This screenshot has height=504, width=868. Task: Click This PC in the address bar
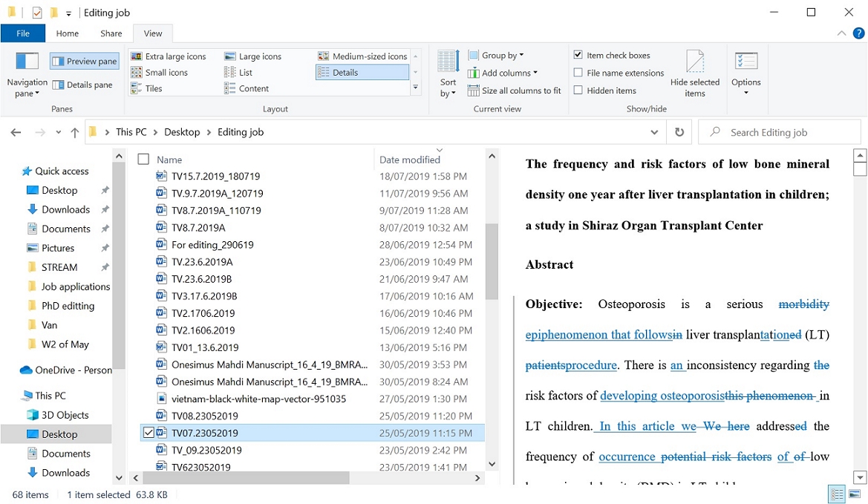(131, 132)
